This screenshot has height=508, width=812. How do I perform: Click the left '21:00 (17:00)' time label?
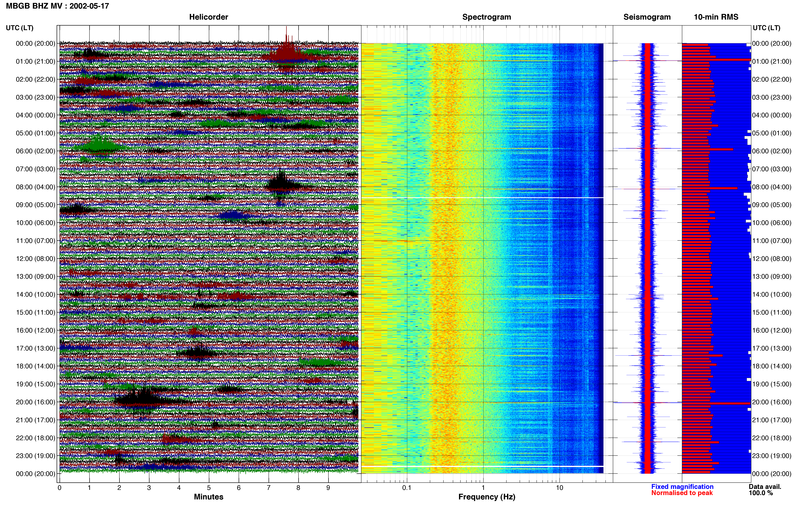(35, 420)
